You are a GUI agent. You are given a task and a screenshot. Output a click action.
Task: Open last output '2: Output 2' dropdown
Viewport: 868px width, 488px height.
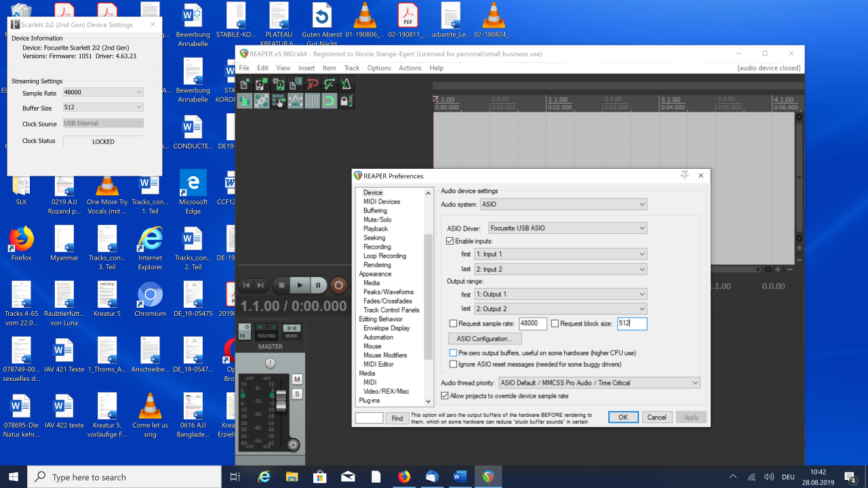560,309
